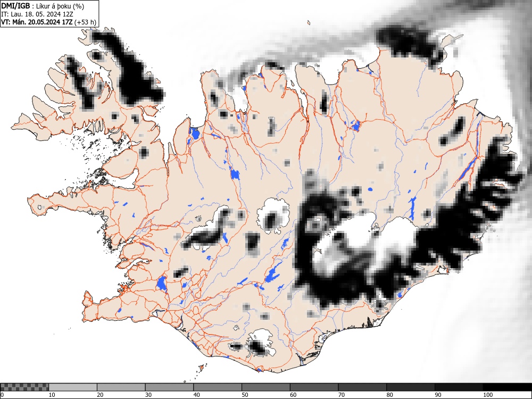Pick the legend swatch between 30 and 40
Screen dimensions: 532x399
tap(169, 387)
